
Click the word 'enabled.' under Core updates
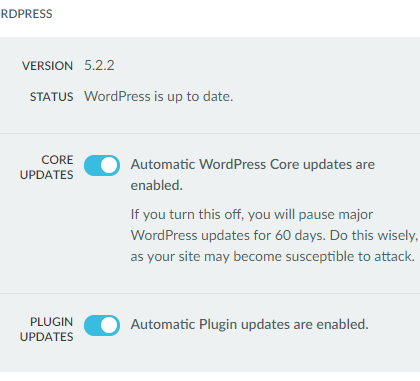157,185
